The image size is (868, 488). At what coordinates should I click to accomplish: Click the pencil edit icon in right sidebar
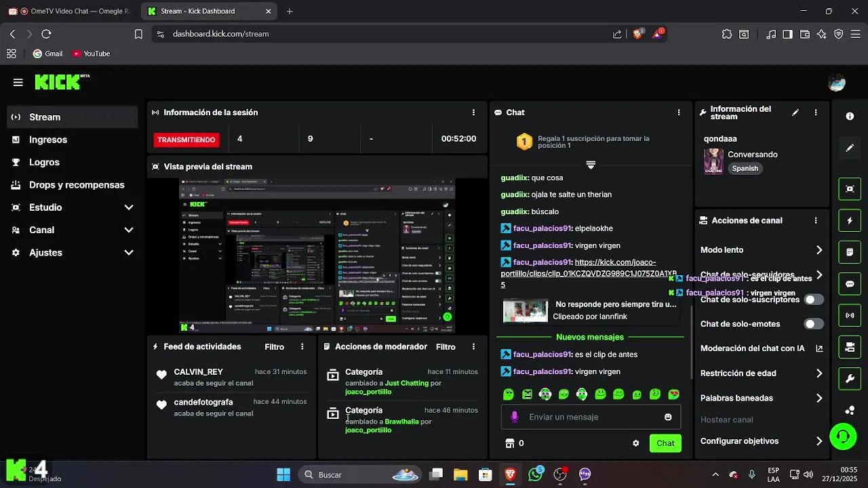pyautogui.click(x=850, y=148)
